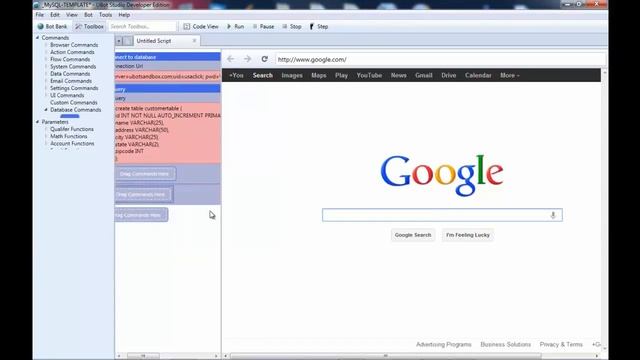Switch to Code View
The height and width of the screenshot is (360, 640).
pyautogui.click(x=201, y=27)
